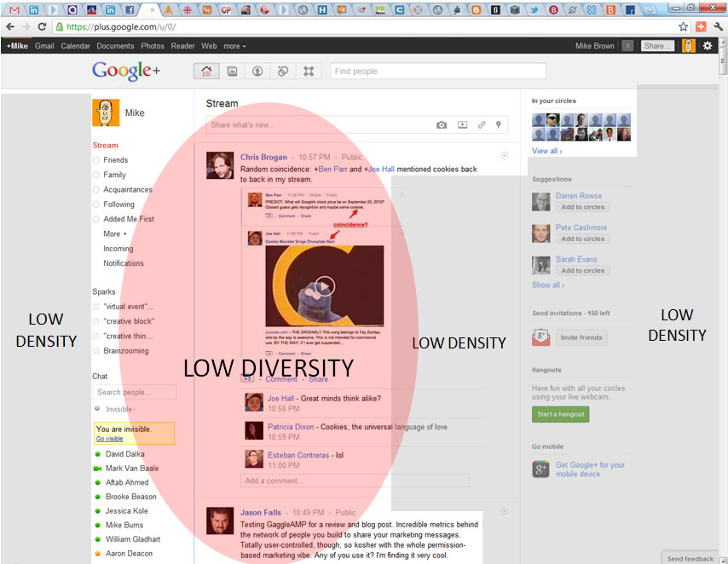
Task: Open Notifications in sidebar
Action: [124, 263]
